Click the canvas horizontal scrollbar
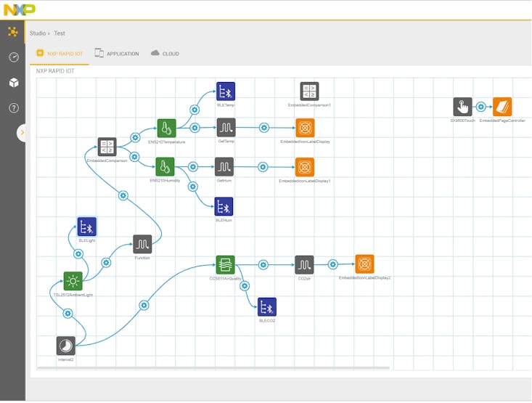This screenshot has height=403, width=532. [x=213, y=367]
